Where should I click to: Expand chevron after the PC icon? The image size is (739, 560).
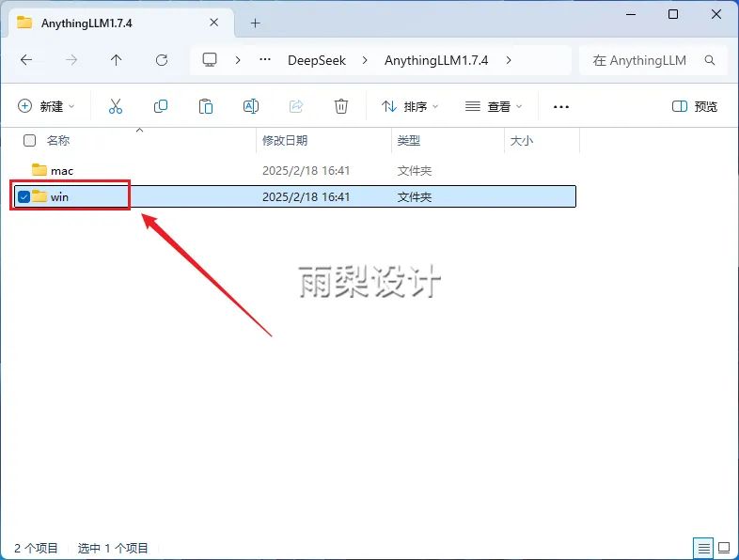click(238, 60)
